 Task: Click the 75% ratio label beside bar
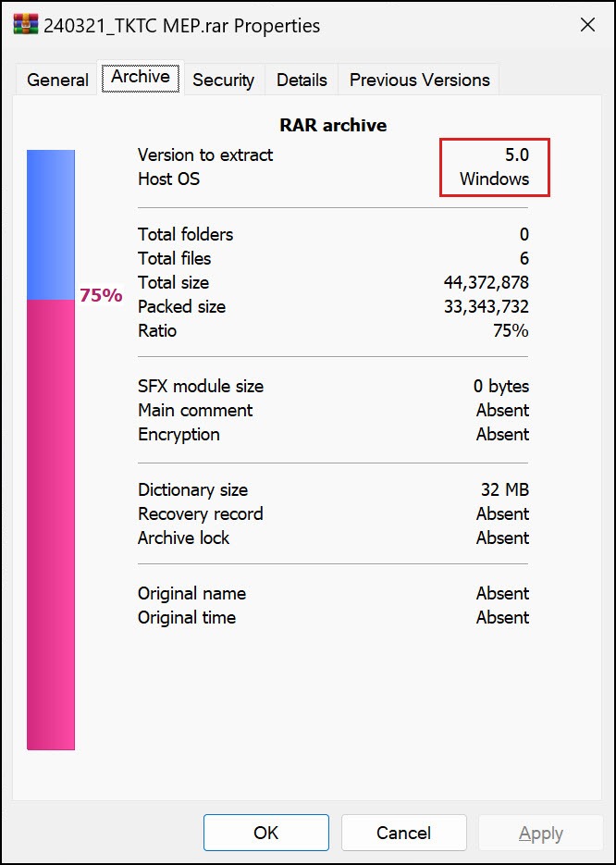pyautogui.click(x=101, y=296)
